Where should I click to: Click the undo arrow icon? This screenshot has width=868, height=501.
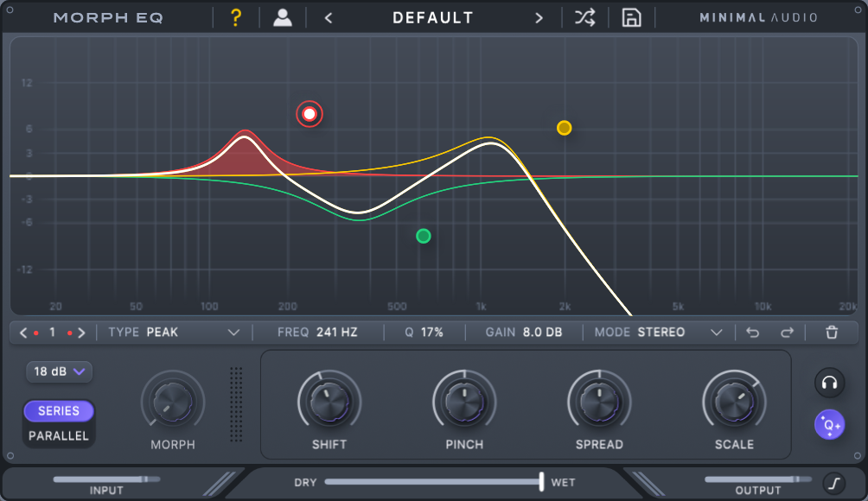[x=753, y=333]
